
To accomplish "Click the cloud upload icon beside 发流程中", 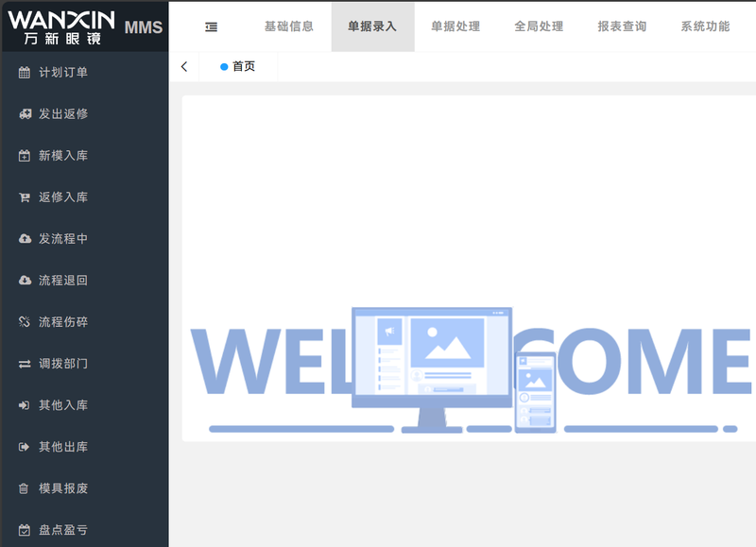I will [x=25, y=239].
